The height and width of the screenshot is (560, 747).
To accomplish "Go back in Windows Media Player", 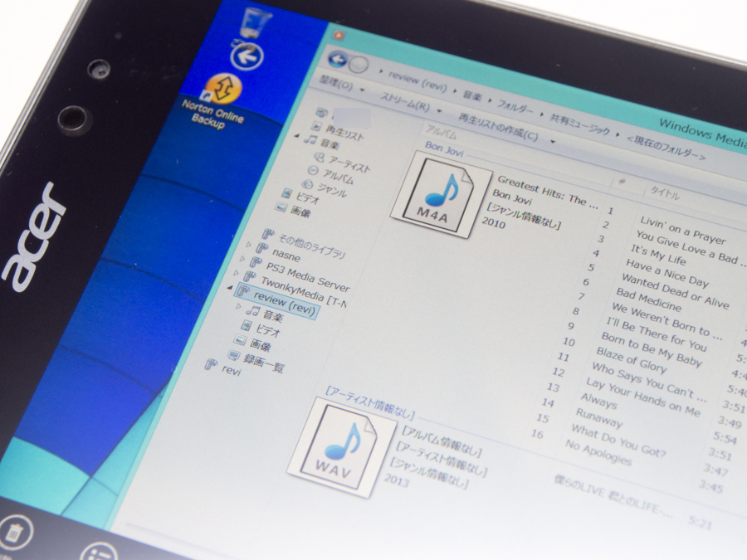I will pyautogui.click(x=338, y=60).
